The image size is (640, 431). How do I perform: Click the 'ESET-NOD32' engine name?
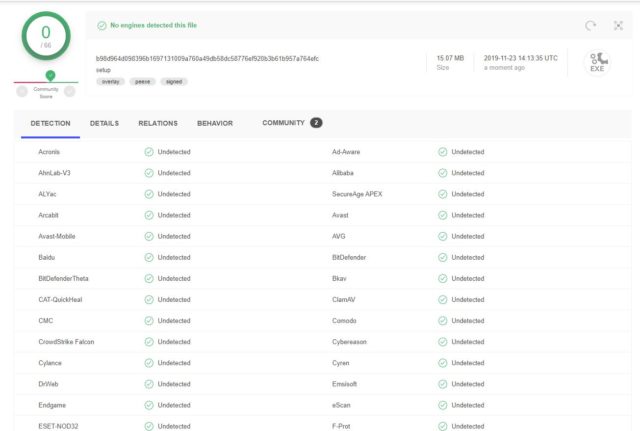58,427
